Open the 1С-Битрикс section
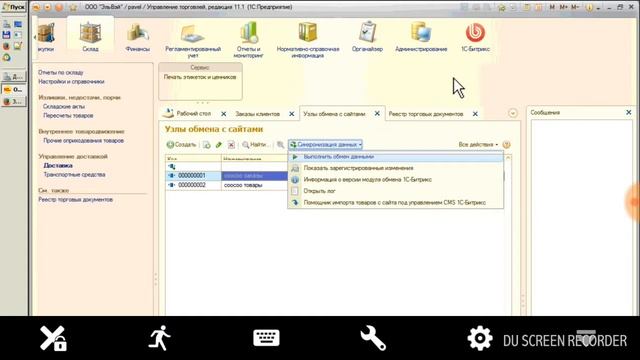 point(475,37)
